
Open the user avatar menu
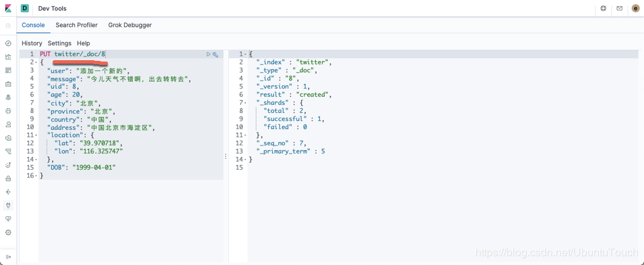click(x=635, y=8)
